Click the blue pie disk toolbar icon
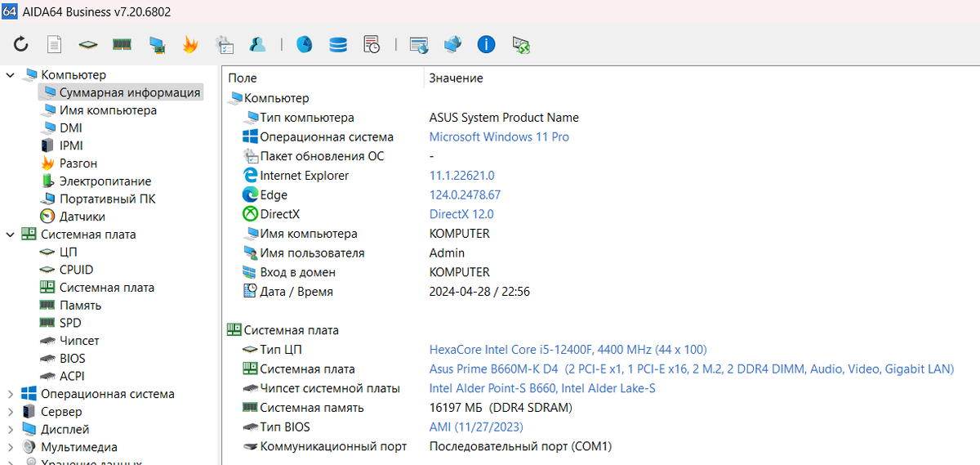This screenshot has height=465, width=980. click(304, 44)
